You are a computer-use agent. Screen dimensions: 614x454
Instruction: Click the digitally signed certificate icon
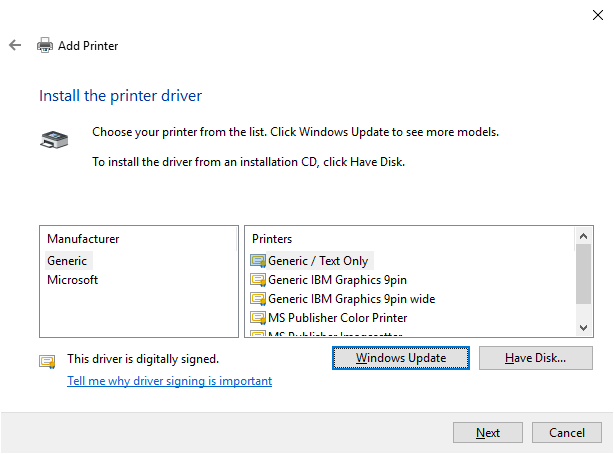[x=47, y=361]
